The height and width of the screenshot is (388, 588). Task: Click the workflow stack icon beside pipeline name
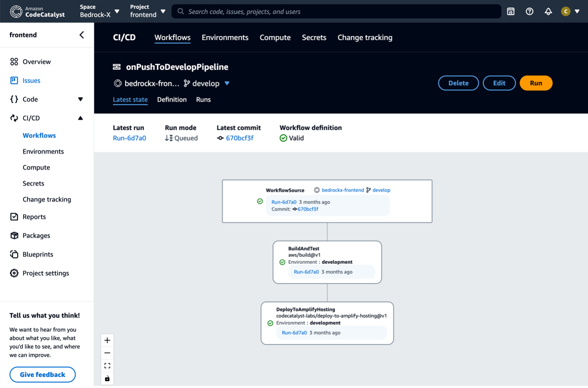(117, 67)
